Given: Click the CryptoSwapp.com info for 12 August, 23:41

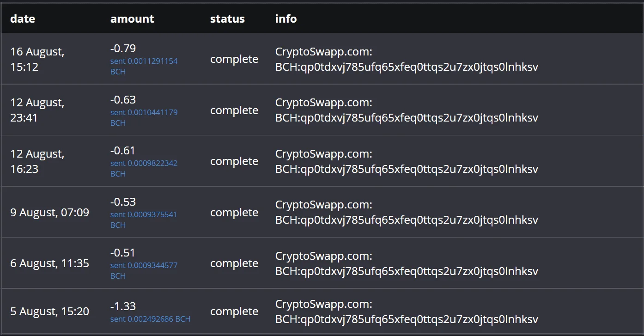Looking at the screenshot, I should click(407, 110).
